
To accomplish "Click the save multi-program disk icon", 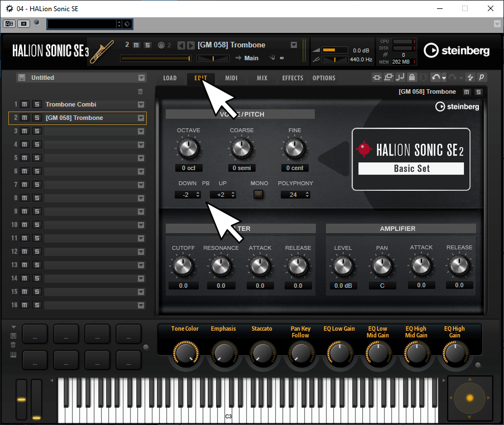I will [x=22, y=78].
